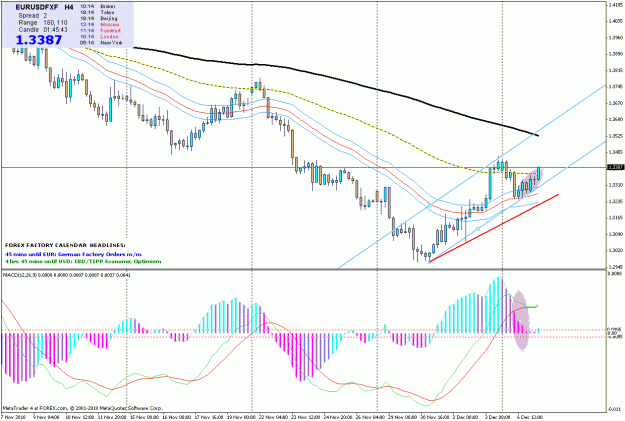Viewport: 625px width, 421px height.
Task: Click the 10 Nov 12:00 time label
Action: pos(82,417)
